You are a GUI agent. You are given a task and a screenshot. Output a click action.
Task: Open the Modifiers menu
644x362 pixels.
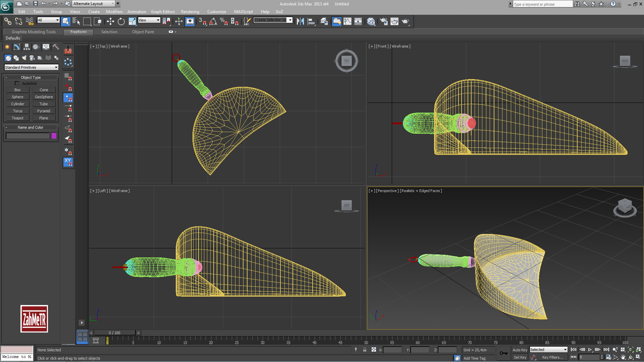point(114,12)
